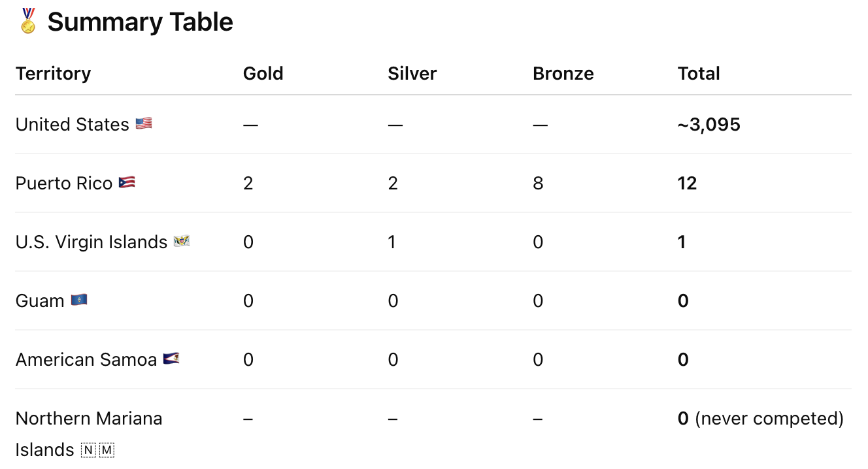Click the 'never competed' note
This screenshot has width=868, height=469.
click(x=769, y=418)
